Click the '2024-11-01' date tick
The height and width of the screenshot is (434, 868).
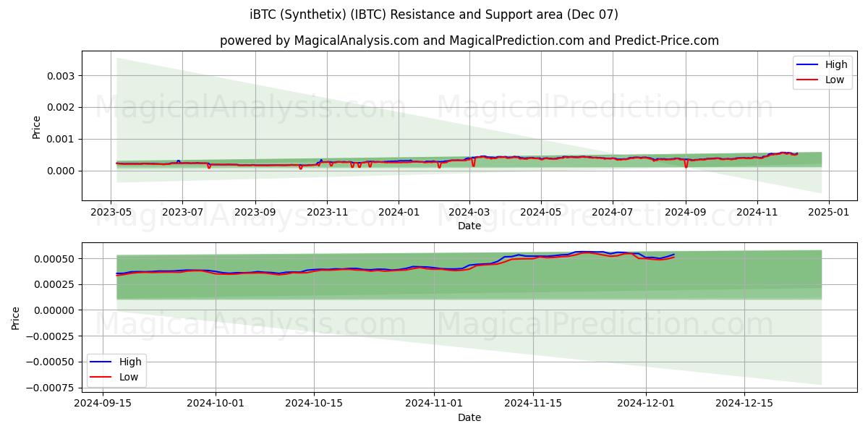pyautogui.click(x=434, y=404)
